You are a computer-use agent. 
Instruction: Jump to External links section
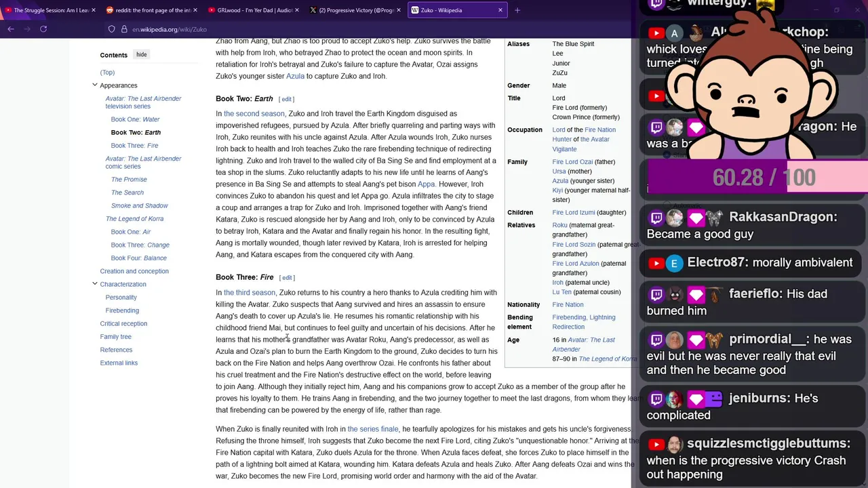(119, 363)
